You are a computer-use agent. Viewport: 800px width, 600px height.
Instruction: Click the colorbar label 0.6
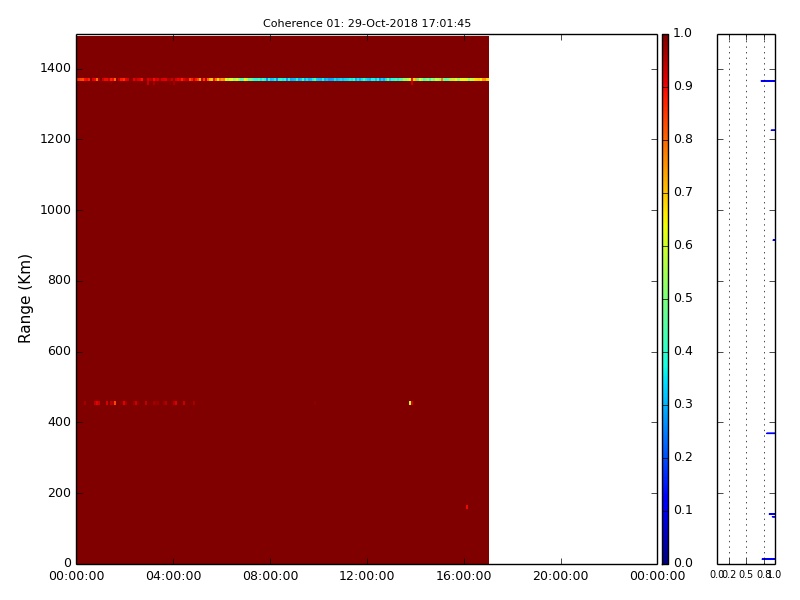click(x=683, y=245)
